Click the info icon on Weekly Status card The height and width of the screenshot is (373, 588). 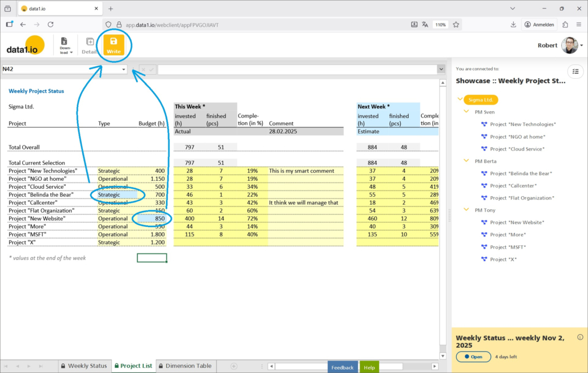click(580, 337)
